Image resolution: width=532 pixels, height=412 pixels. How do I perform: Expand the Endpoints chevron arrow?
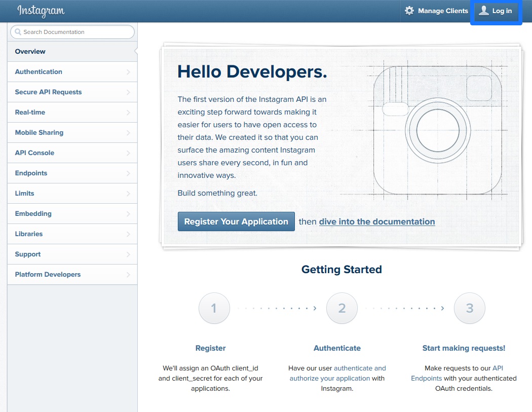coord(128,173)
